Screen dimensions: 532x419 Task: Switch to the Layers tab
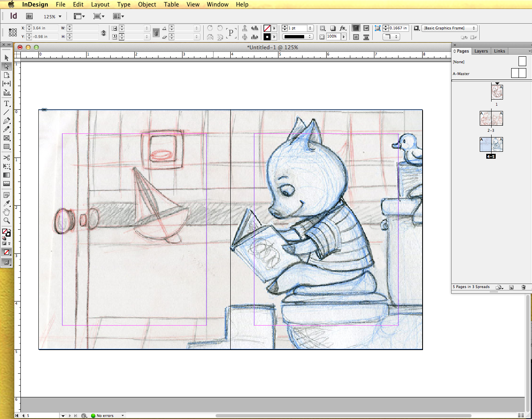tap(481, 51)
